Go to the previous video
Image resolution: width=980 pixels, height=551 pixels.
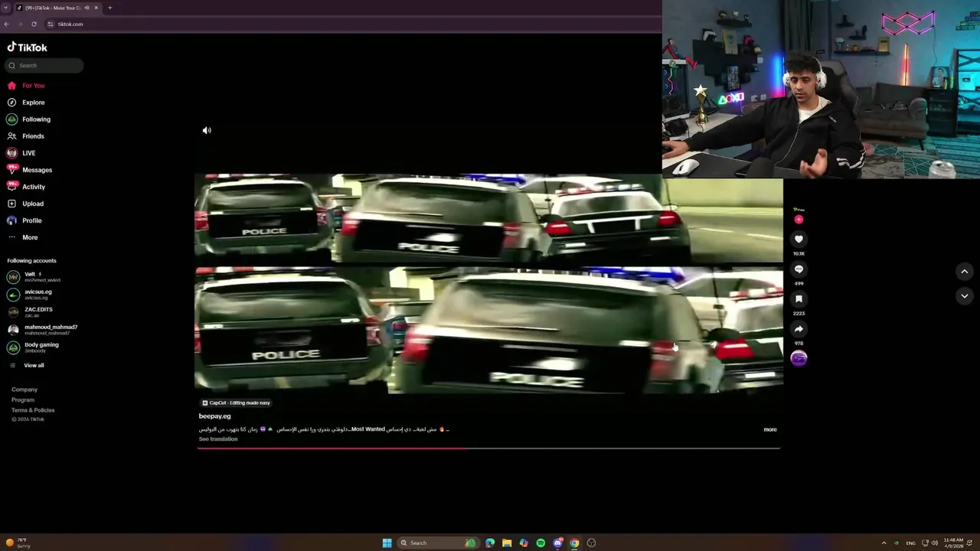(x=965, y=272)
